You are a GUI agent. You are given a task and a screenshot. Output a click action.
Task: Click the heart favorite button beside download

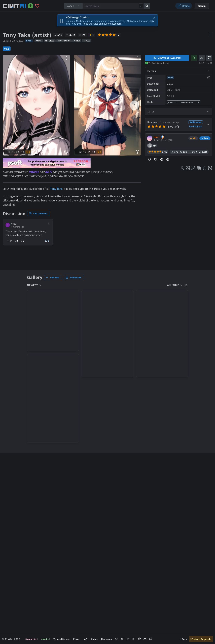pos(209,58)
